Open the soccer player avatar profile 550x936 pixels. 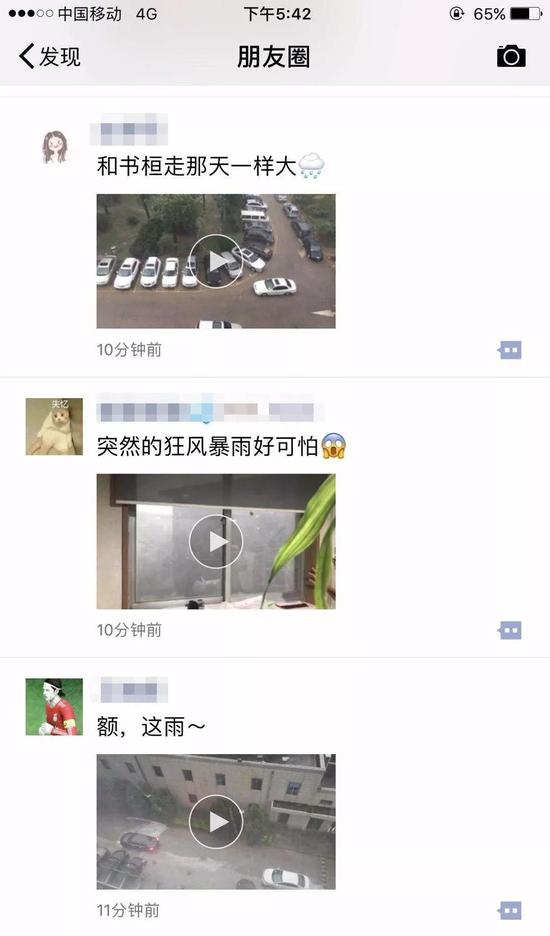coord(54,707)
